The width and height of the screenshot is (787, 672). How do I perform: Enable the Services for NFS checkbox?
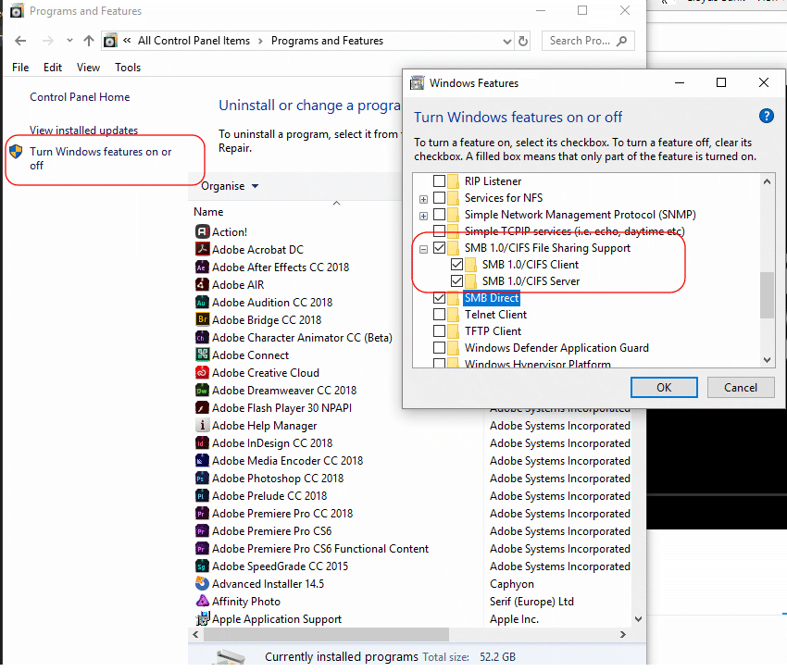point(439,197)
